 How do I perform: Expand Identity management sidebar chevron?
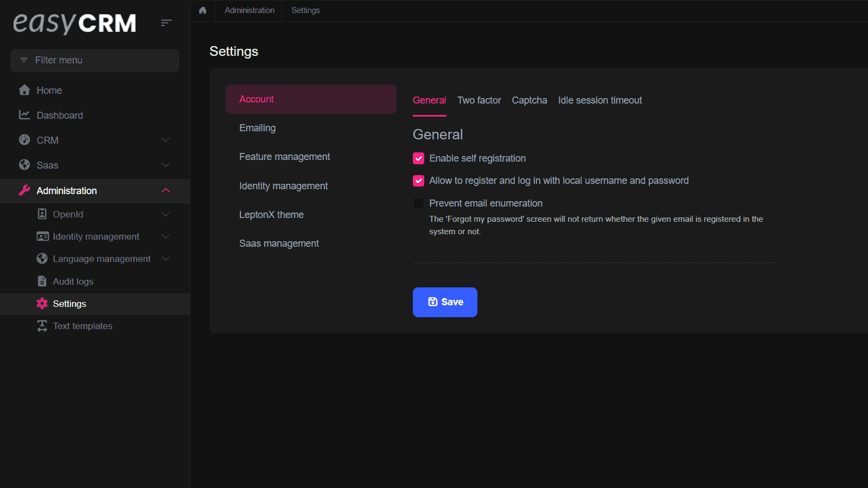(x=166, y=236)
